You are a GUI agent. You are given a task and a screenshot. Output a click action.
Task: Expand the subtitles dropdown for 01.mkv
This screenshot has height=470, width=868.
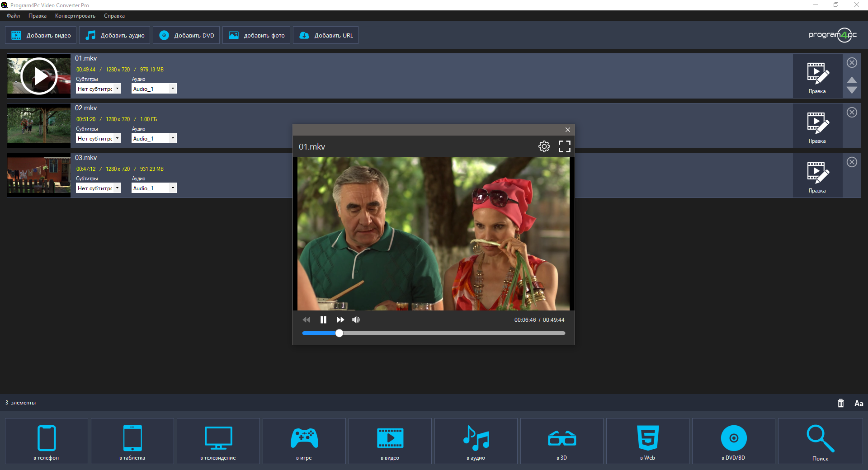click(117, 89)
